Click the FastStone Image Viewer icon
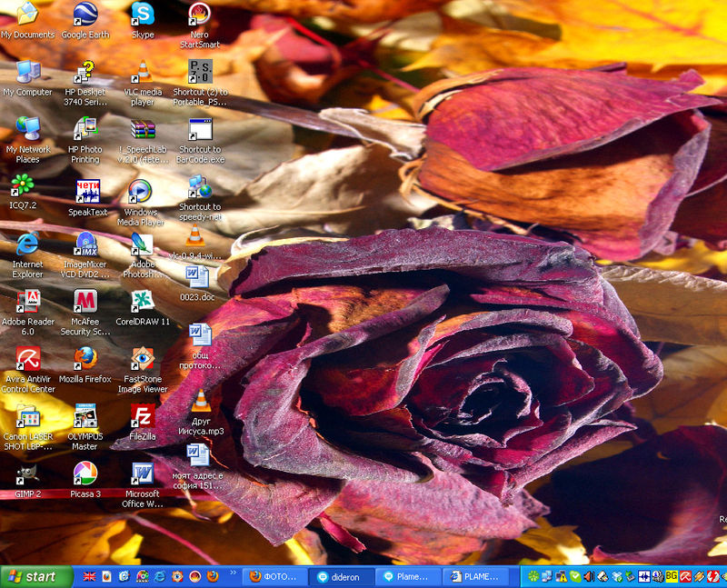727x588 pixels. (x=143, y=357)
